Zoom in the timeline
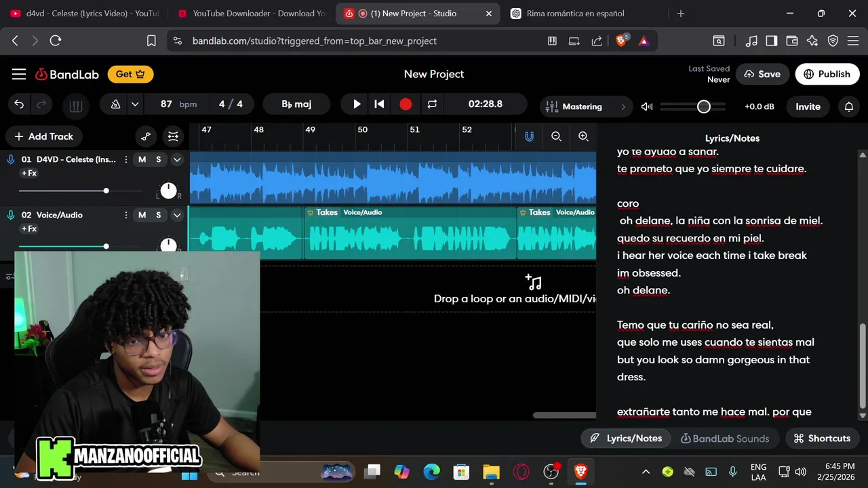 (583, 136)
